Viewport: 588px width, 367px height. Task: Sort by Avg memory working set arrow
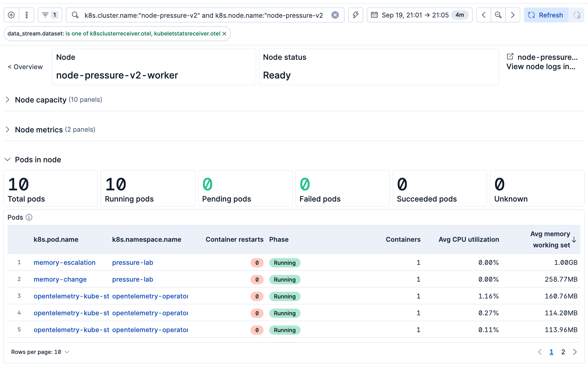coord(574,240)
